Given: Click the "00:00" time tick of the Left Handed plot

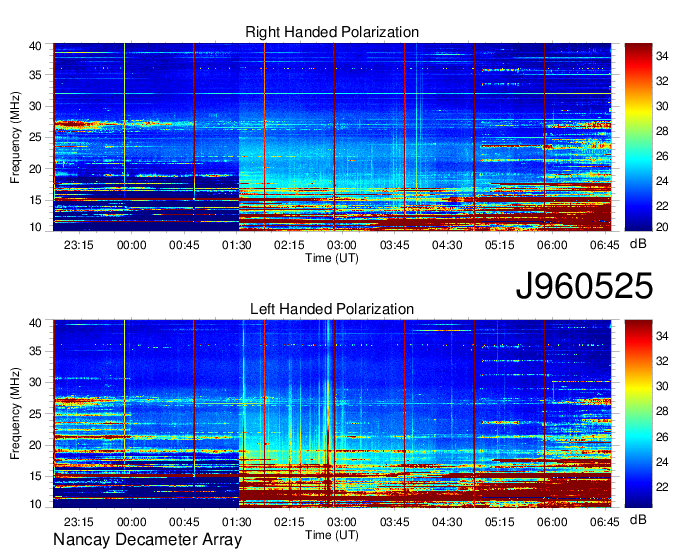Looking at the screenshot, I should click(131, 522).
